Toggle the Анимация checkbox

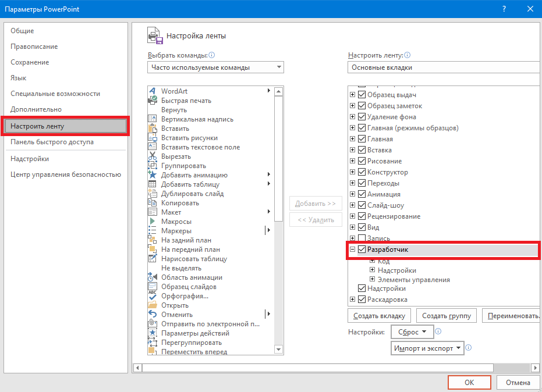pyautogui.click(x=362, y=194)
